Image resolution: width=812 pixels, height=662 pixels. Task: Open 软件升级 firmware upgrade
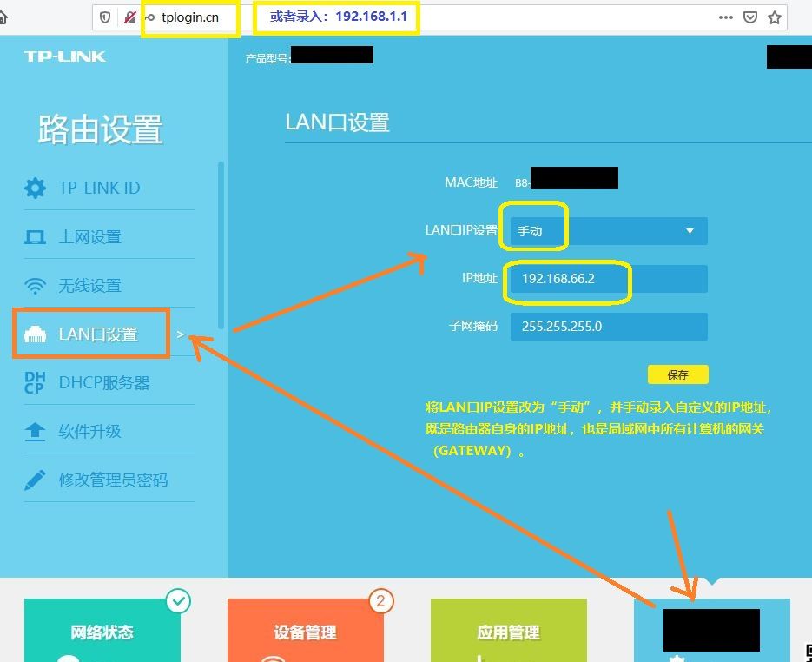109,431
